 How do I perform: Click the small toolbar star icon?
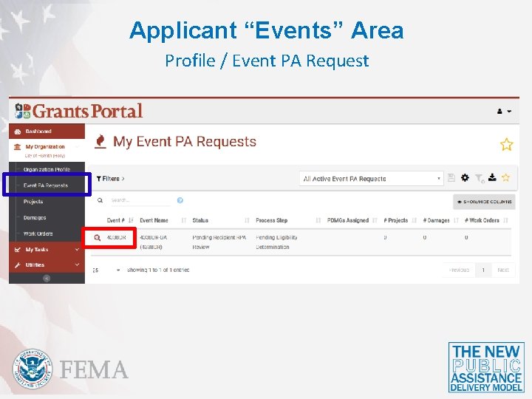[x=505, y=177]
